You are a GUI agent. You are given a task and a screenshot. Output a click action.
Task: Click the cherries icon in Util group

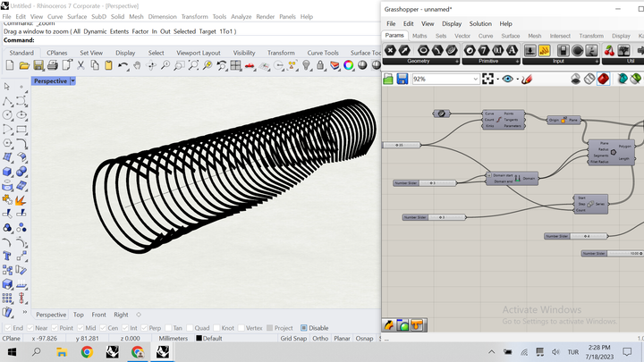(x=609, y=50)
